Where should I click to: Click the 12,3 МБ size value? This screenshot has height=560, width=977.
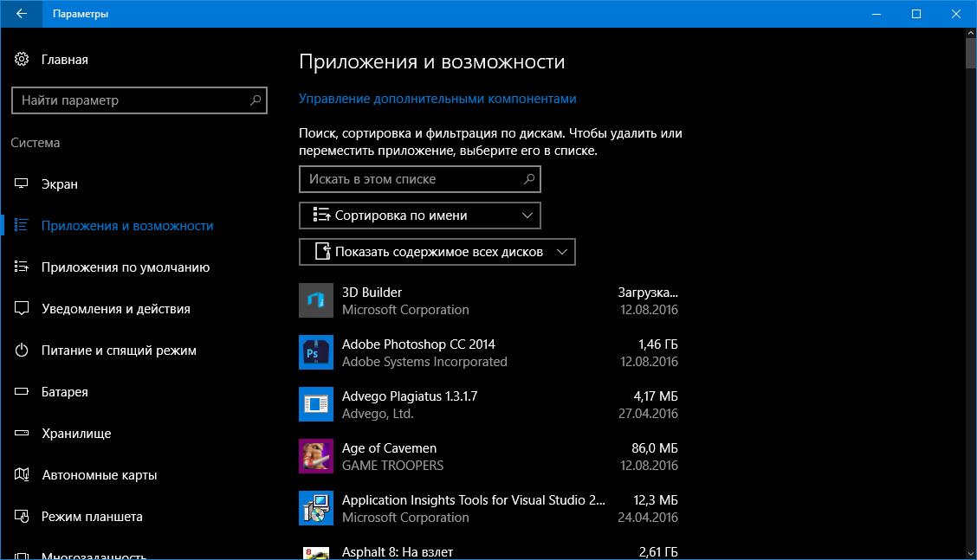coord(656,500)
